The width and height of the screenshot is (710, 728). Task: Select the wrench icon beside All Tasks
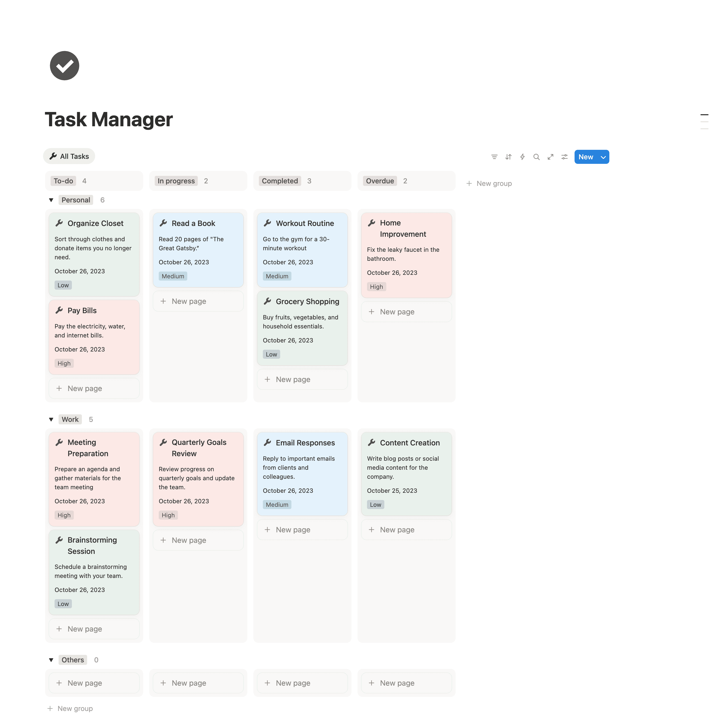coord(53,156)
